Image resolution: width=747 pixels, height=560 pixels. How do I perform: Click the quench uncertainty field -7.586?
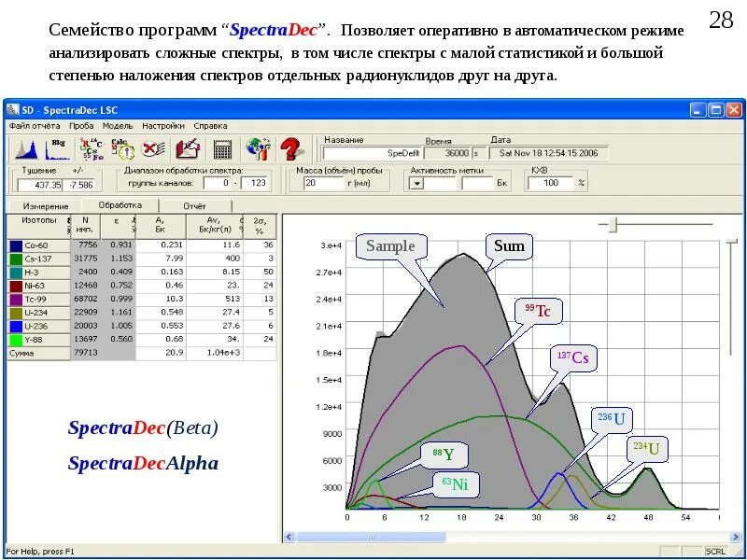[79, 185]
